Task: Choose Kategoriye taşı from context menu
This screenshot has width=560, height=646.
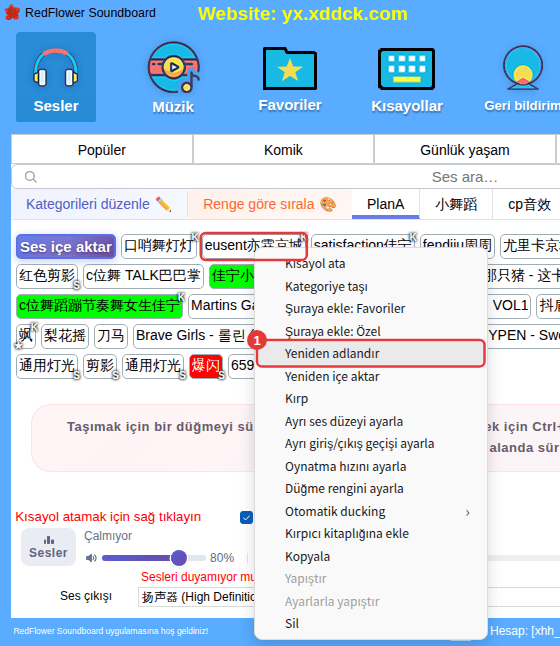Action: coord(326,286)
